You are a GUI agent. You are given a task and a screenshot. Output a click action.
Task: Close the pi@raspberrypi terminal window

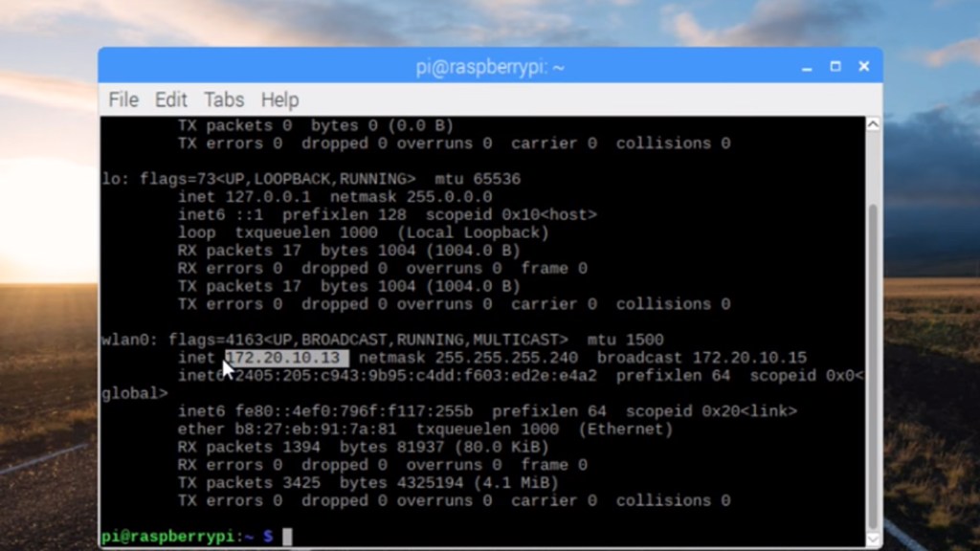tap(864, 66)
